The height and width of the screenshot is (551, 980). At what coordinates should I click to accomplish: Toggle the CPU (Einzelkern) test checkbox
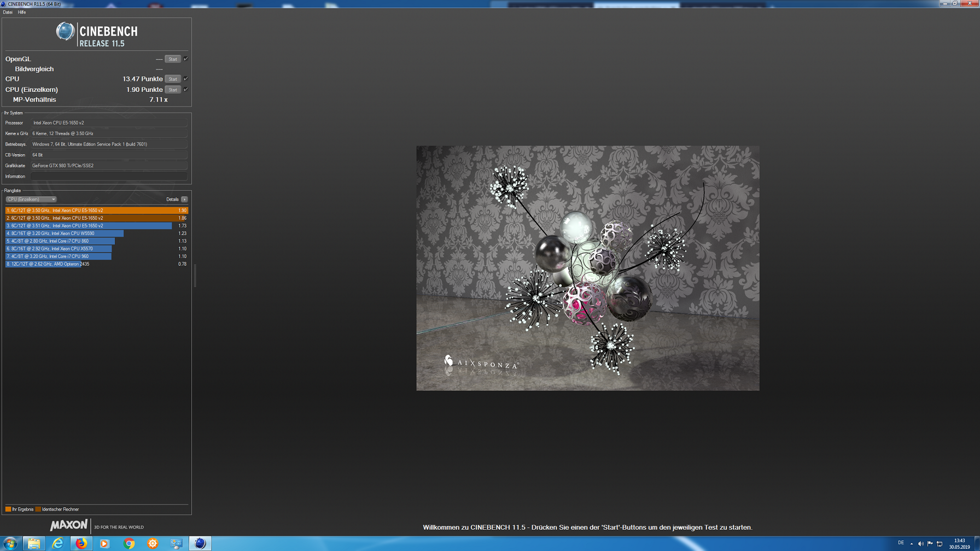pyautogui.click(x=186, y=90)
